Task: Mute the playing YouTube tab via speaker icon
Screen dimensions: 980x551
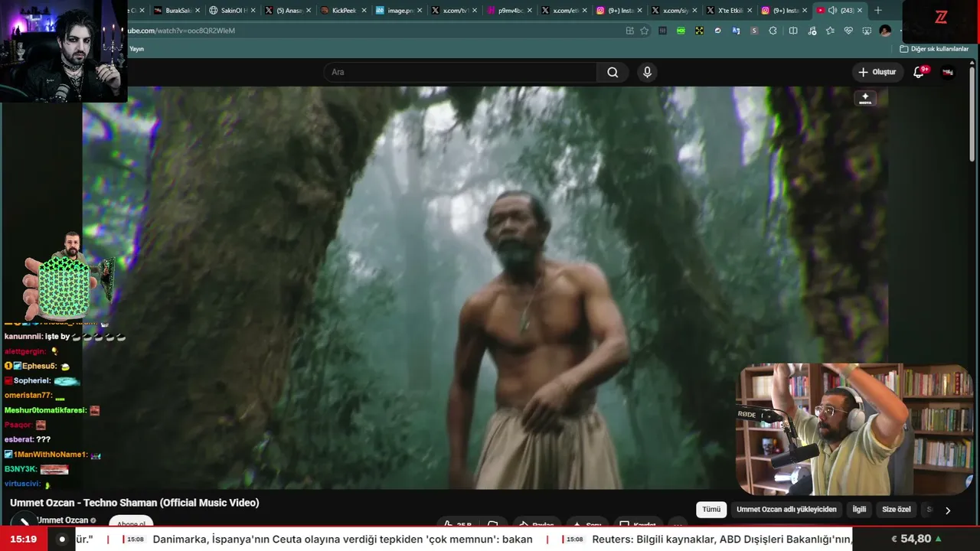Action: coord(832,11)
